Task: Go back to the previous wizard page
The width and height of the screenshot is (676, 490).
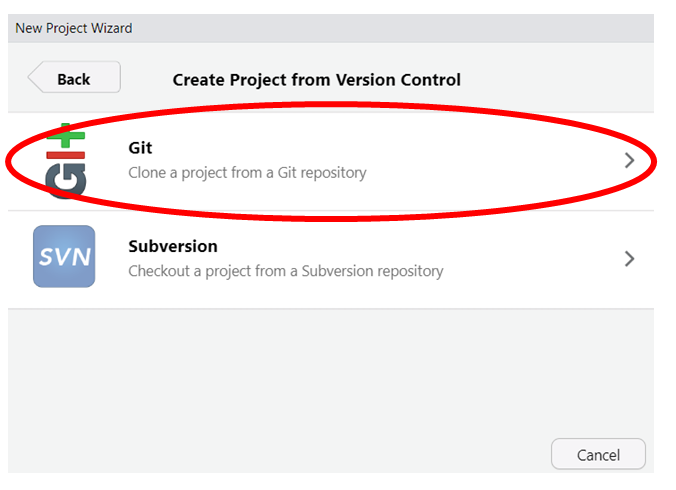Action: tap(74, 77)
